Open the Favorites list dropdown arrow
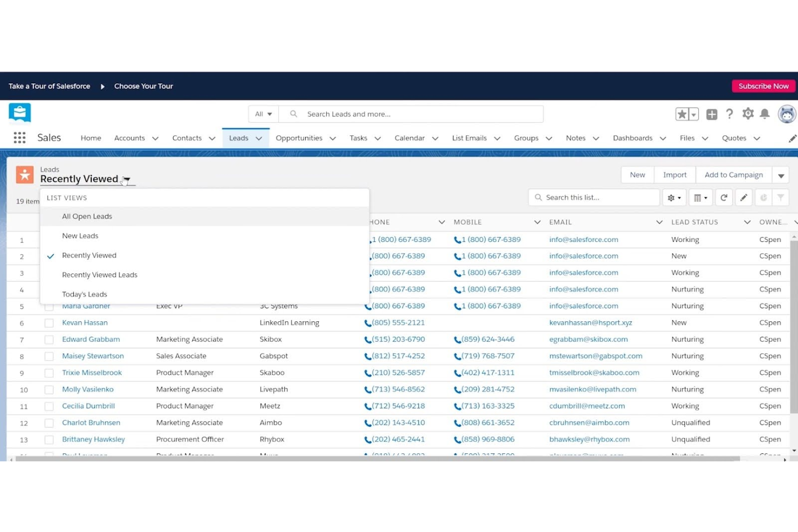The width and height of the screenshot is (798, 532). [x=694, y=114]
